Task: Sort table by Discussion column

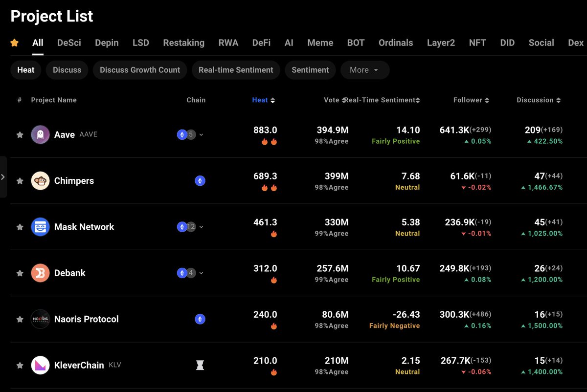Action: [x=539, y=100]
